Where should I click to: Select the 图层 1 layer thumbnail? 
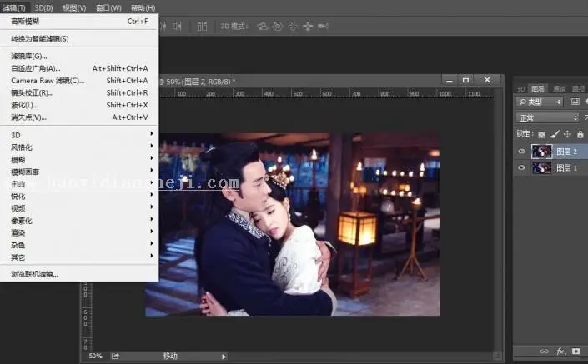coord(541,167)
